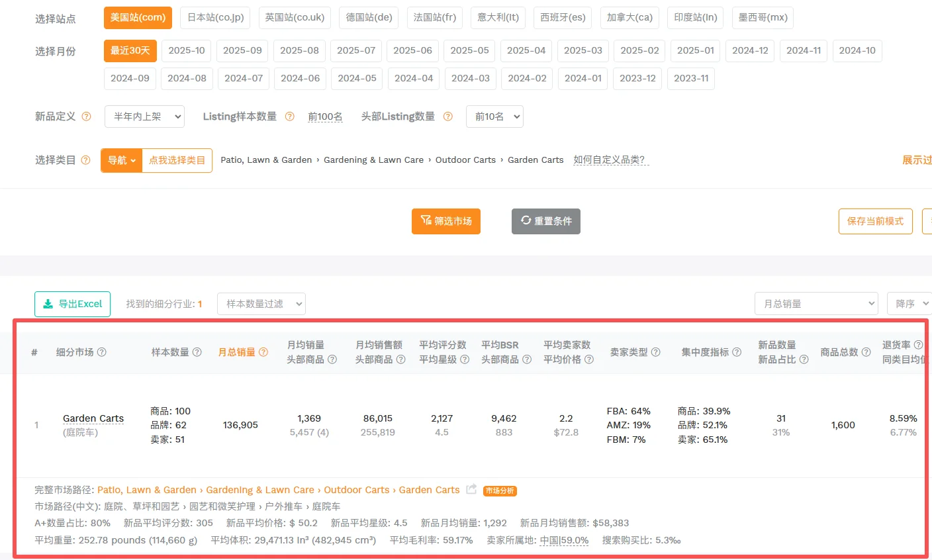This screenshot has width=932, height=560.
Task: Open the 样本数量过滤 dropdown
Action: tap(261, 304)
